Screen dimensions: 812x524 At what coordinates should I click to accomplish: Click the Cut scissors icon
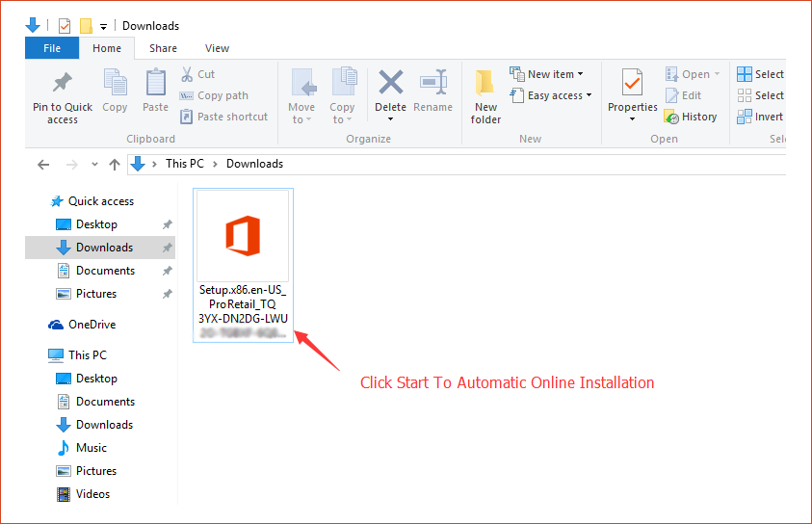[x=187, y=74]
